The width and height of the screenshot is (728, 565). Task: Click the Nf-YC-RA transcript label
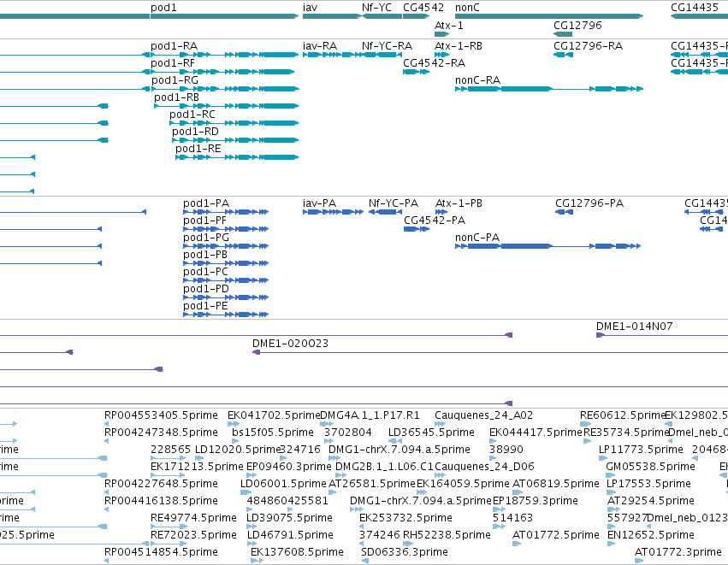tap(387, 46)
